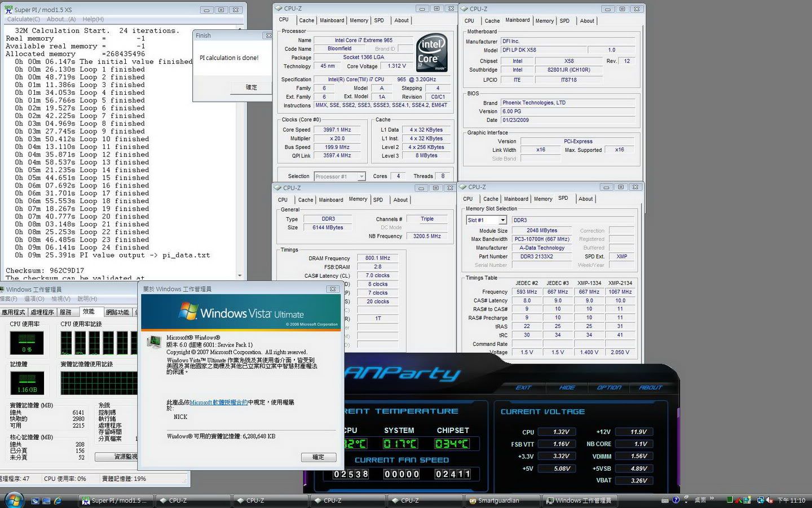Screen dimensions: 812x508
Task: Open the About...(A) menu in Super PI
Action: pos(61,19)
